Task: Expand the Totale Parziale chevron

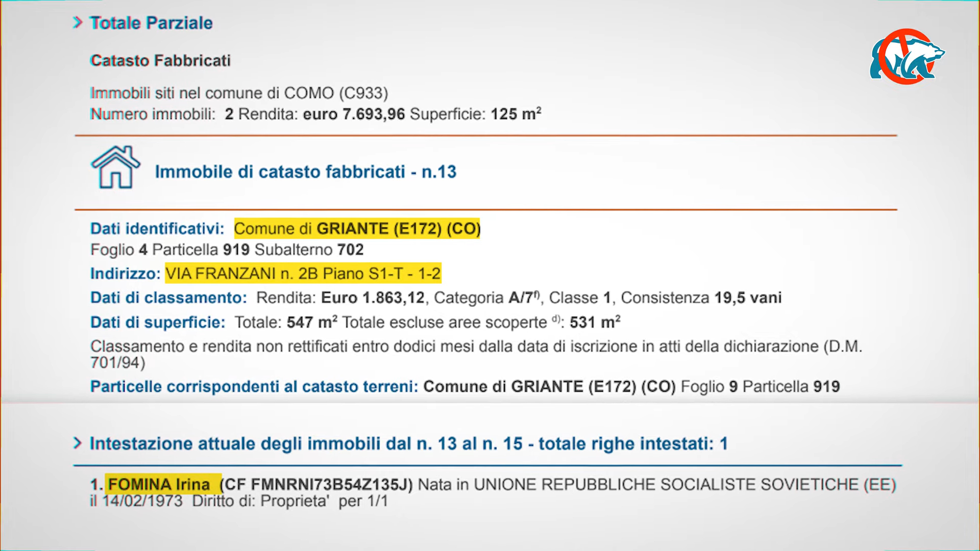Action: point(78,22)
